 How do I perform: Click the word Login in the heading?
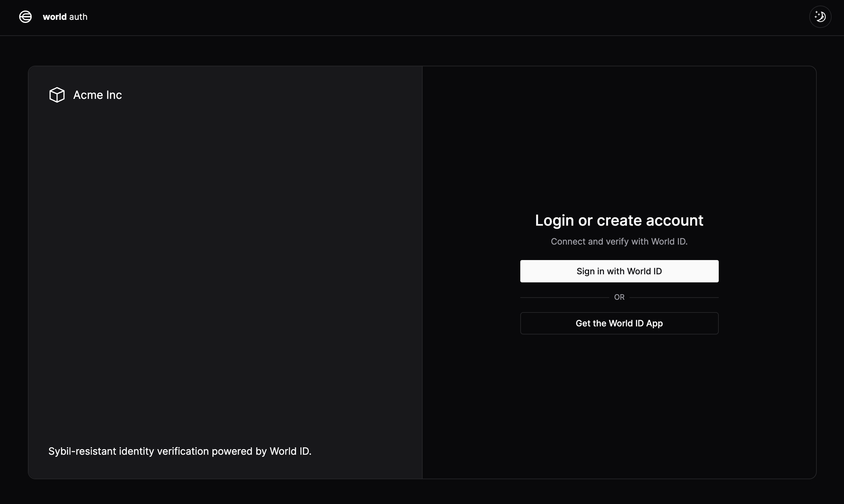click(x=554, y=221)
